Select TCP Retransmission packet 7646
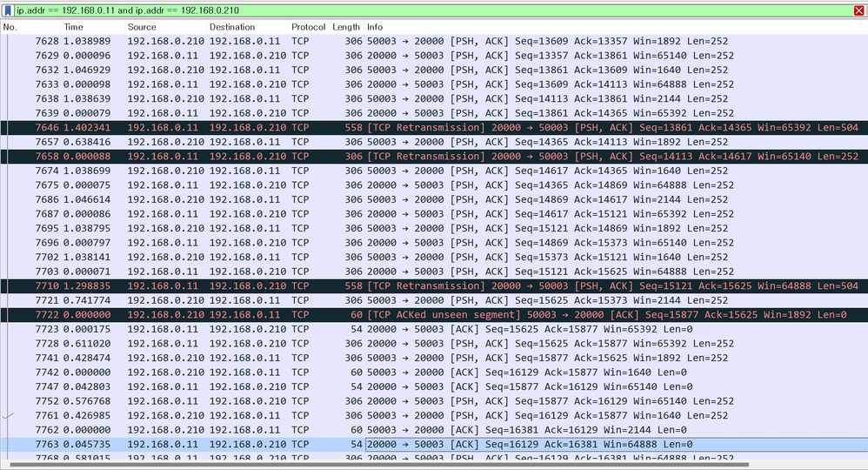The width and height of the screenshot is (868, 470). click(x=434, y=127)
